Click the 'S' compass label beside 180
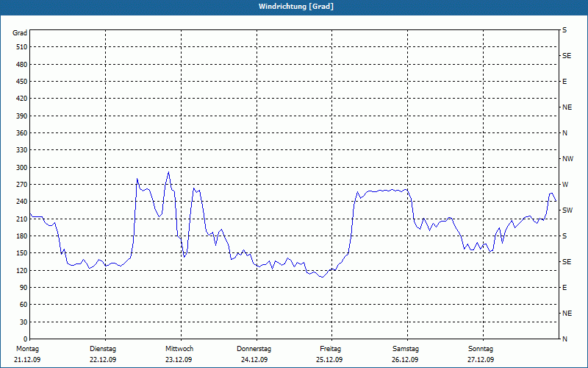588x368 pixels. pos(564,236)
